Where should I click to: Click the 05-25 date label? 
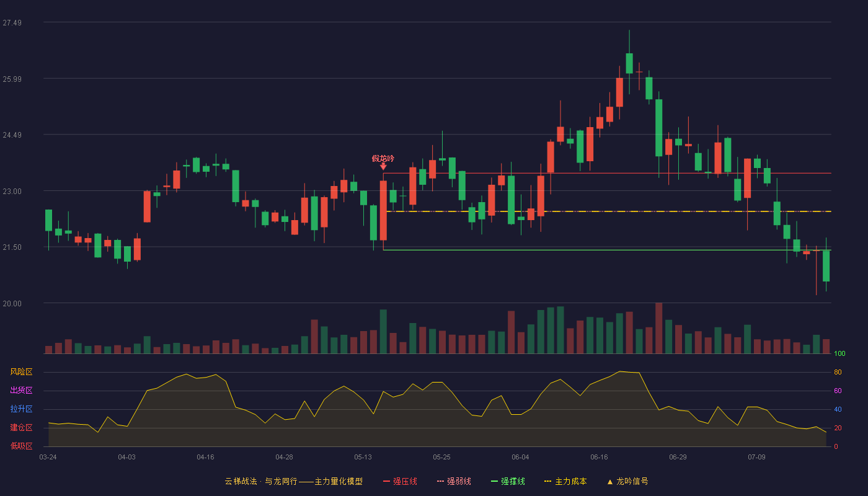click(441, 457)
